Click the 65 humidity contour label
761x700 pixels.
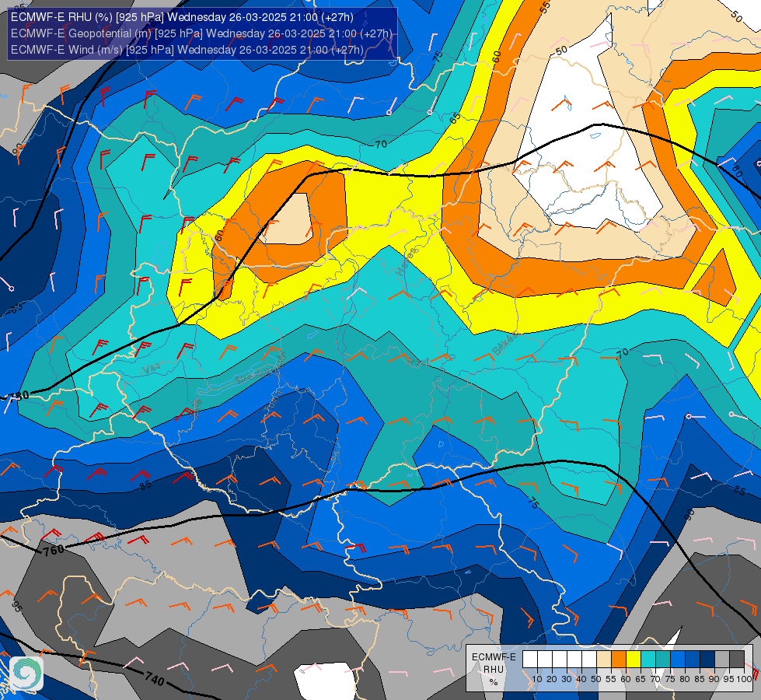(x=456, y=118)
